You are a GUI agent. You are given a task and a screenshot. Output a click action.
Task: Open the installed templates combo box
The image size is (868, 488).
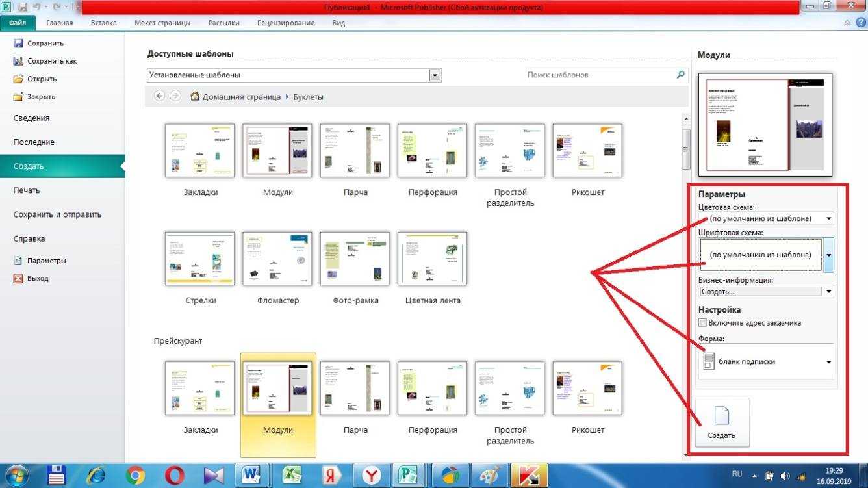(435, 75)
